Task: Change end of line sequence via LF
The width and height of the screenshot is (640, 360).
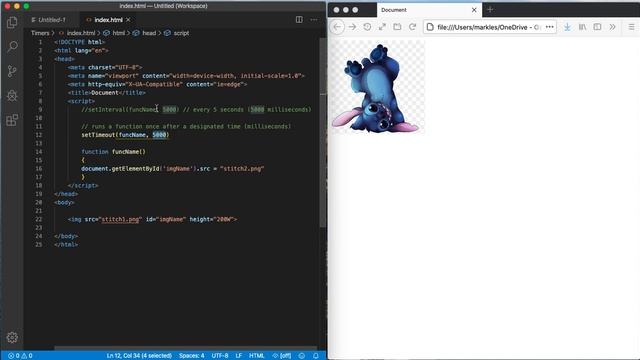Action: point(239,356)
